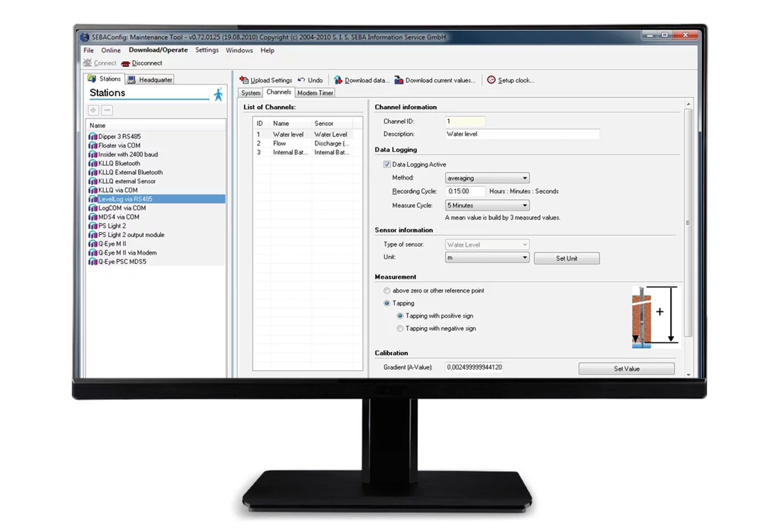The image size is (773, 532).
Task: Click the channel settings vertical scrollbar
Action: coord(688,222)
